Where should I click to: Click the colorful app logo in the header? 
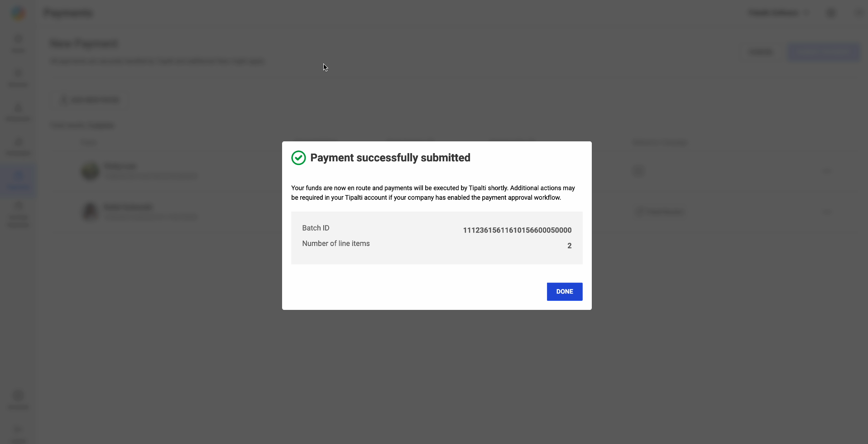(19, 13)
